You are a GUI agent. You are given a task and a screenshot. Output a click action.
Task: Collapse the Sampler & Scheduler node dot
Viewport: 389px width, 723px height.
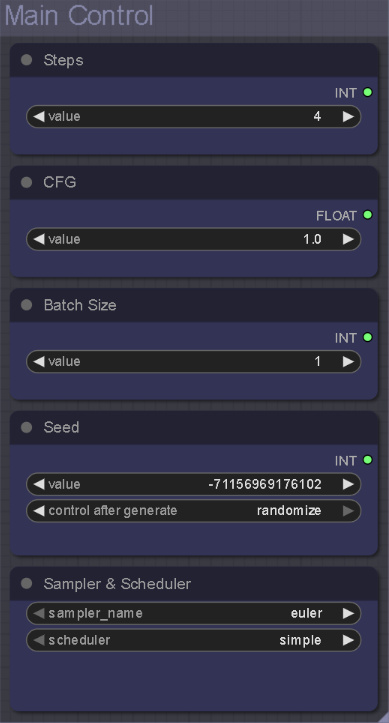pyautogui.click(x=27, y=584)
